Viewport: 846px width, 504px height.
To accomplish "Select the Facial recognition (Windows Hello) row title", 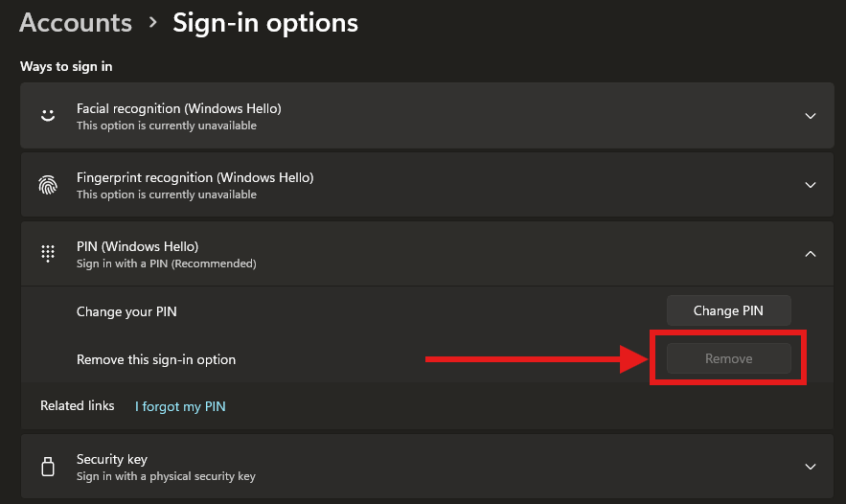I will point(178,108).
